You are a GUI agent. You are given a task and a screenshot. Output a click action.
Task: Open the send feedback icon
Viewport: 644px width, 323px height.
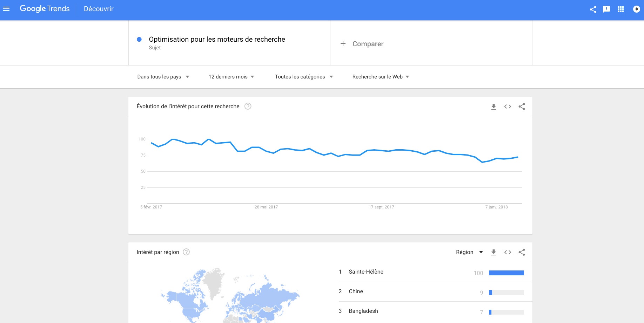(606, 9)
